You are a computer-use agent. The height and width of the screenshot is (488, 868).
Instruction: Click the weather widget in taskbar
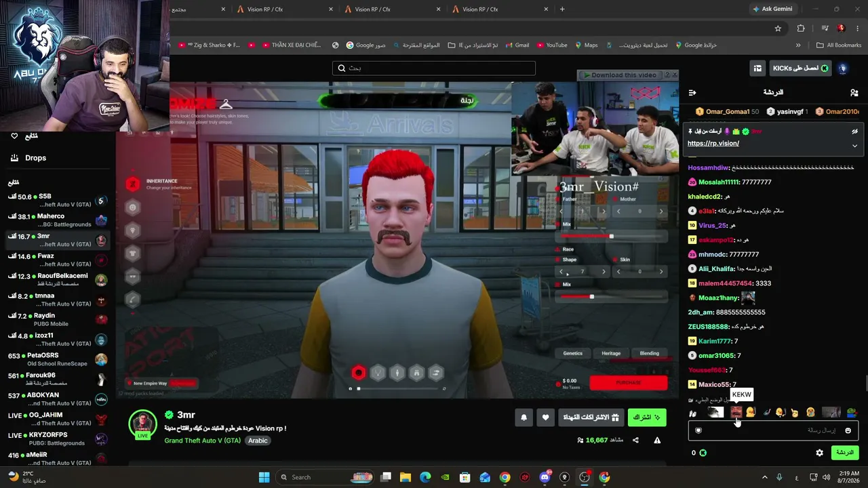pyautogui.click(x=27, y=477)
